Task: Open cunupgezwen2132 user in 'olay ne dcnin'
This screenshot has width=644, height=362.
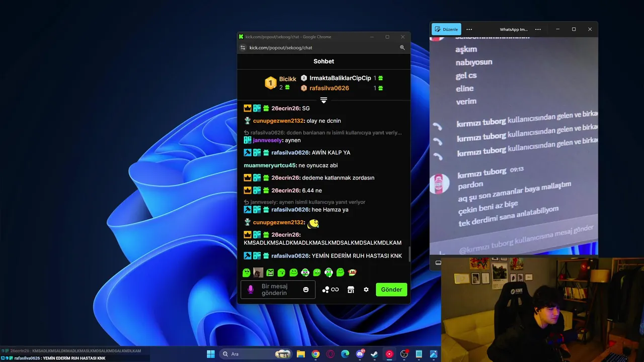Action: (x=278, y=121)
